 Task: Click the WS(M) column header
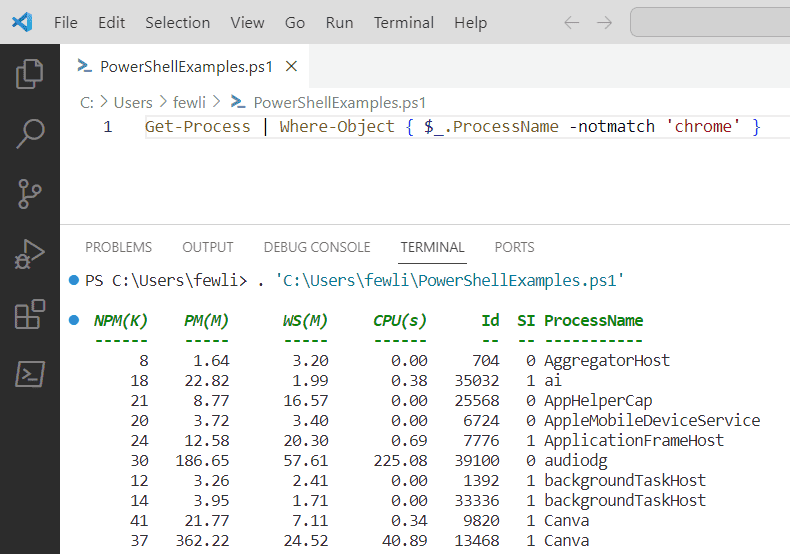click(x=305, y=320)
